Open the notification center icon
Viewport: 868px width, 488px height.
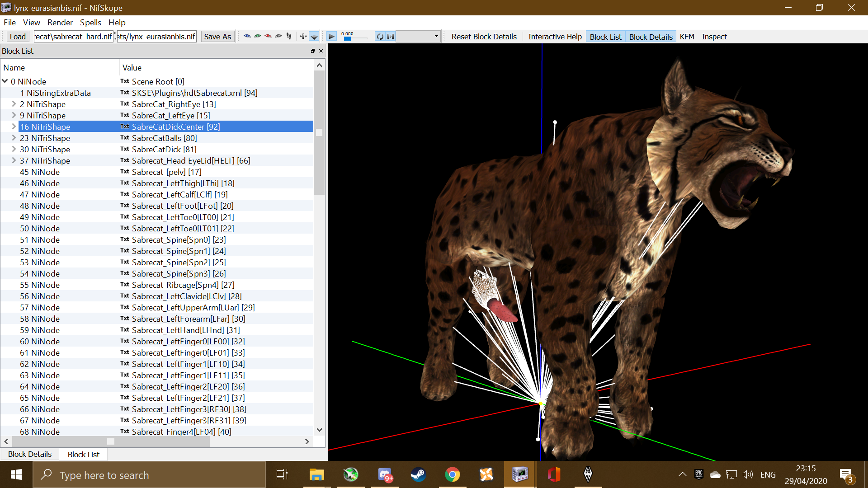[x=845, y=474]
